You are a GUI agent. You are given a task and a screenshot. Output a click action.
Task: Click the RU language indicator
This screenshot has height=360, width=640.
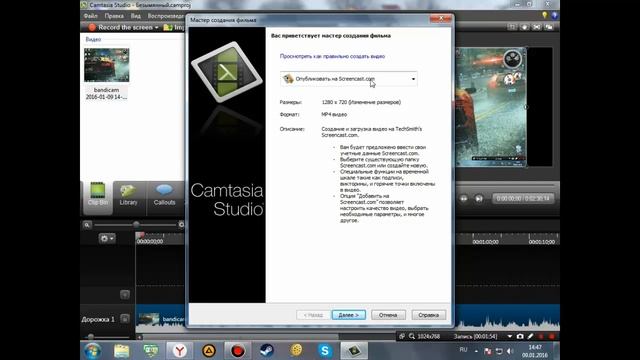(x=463, y=350)
